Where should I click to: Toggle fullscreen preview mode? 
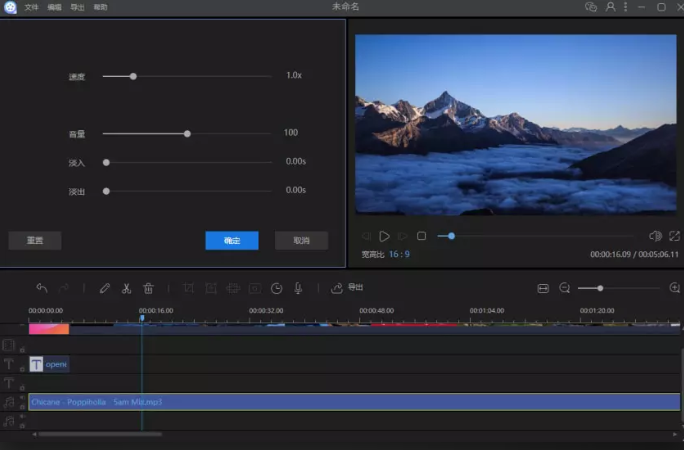pos(675,236)
